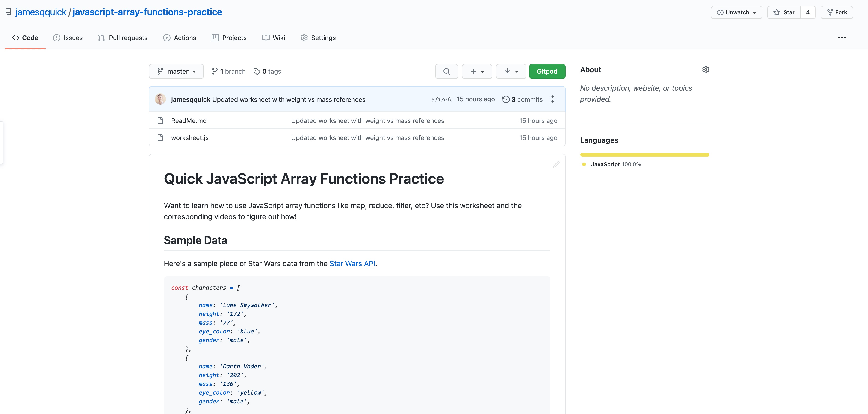Switch to the Issues tab
This screenshot has height=414, width=868.
68,38
